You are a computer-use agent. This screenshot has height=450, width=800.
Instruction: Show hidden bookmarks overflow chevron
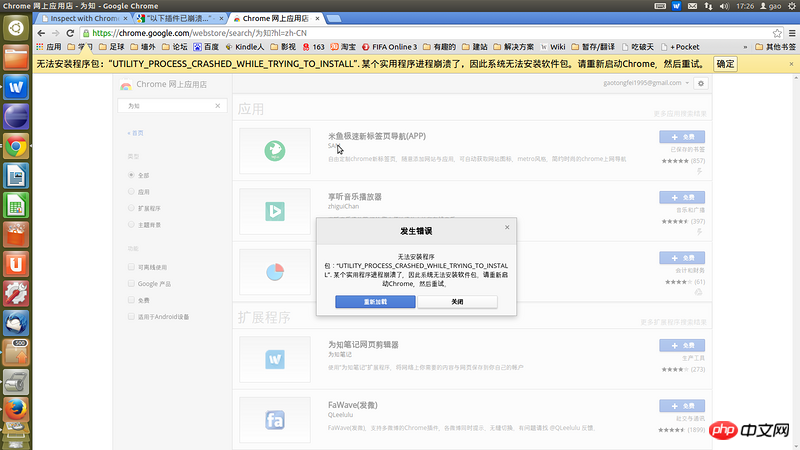[745, 47]
